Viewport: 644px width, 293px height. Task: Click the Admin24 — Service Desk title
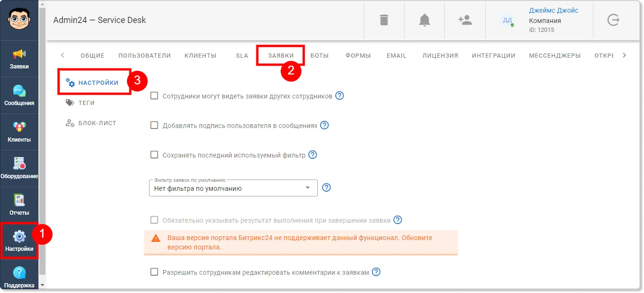pyautogui.click(x=99, y=20)
